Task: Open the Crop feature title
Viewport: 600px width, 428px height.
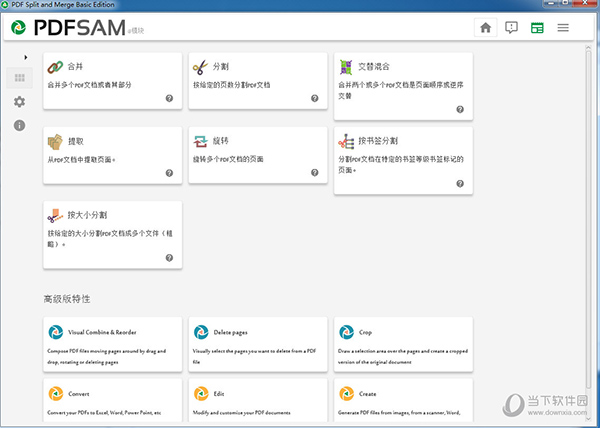Action: 365,332
